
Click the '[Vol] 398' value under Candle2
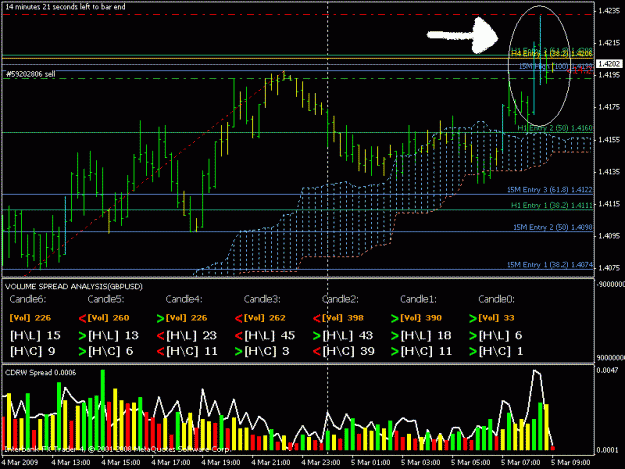pyautogui.click(x=343, y=318)
